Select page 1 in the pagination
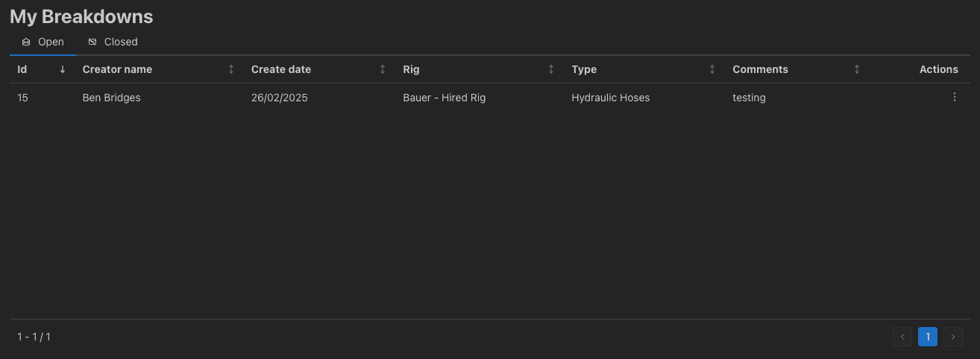980x359 pixels. (x=928, y=337)
